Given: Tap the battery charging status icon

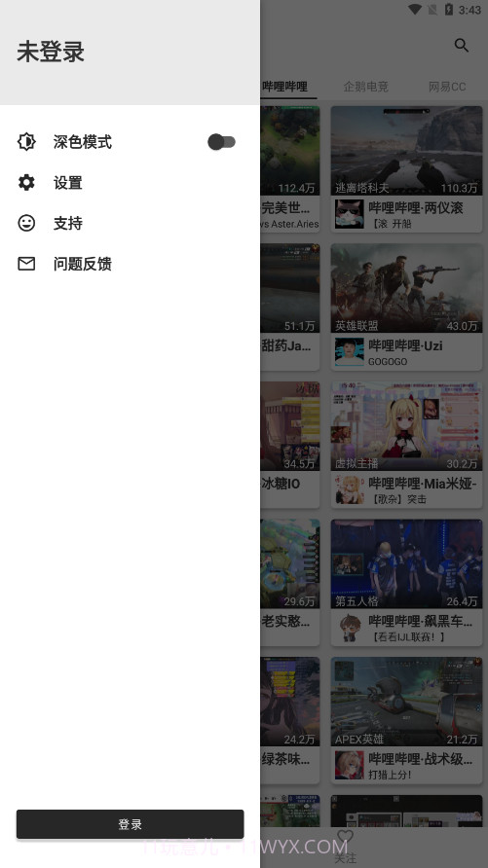Looking at the screenshot, I should (x=449, y=10).
